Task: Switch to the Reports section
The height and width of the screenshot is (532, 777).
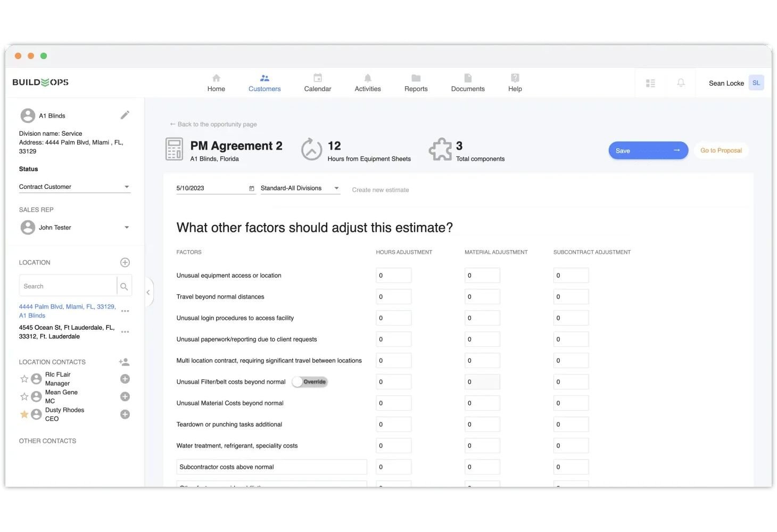Action: point(416,82)
